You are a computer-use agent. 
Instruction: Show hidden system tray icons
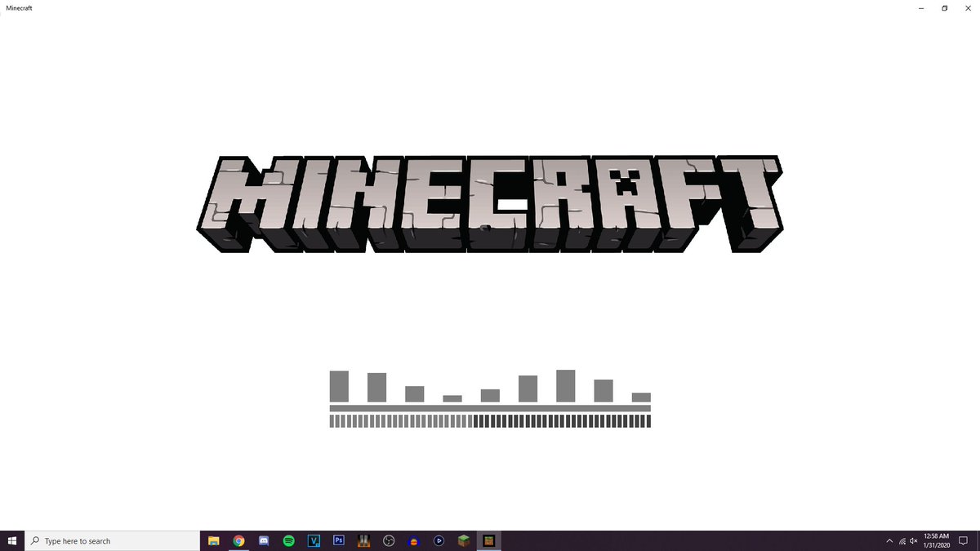889,541
